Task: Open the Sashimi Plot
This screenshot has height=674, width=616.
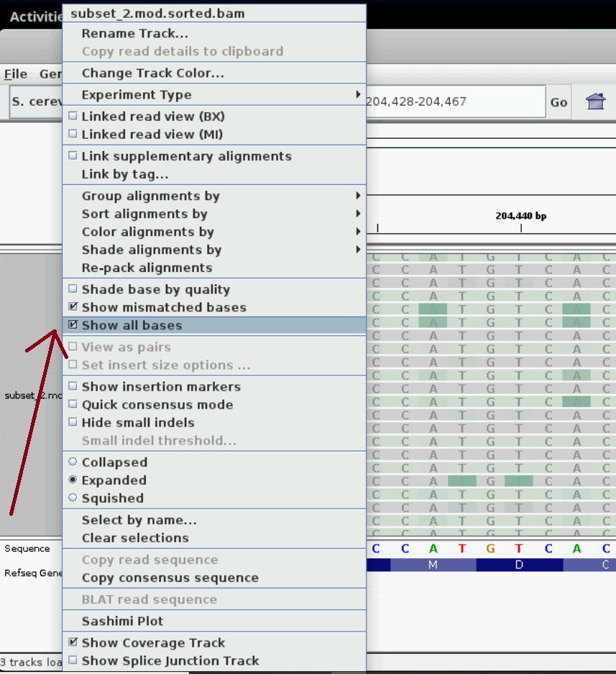Action: point(122,621)
